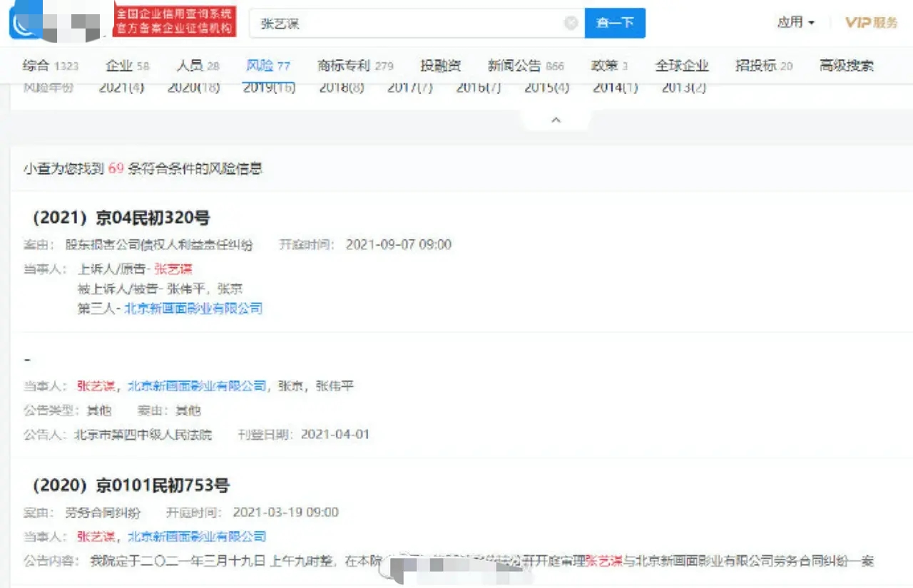
Task: Select the hearing time 2021-09-07 09:00
Action: [399, 245]
